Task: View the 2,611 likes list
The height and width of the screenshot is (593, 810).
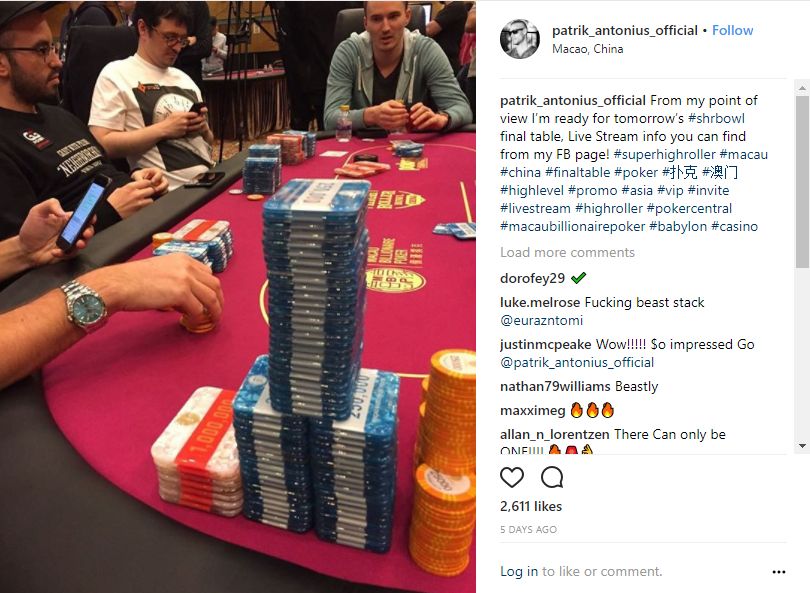Action: pos(531,506)
